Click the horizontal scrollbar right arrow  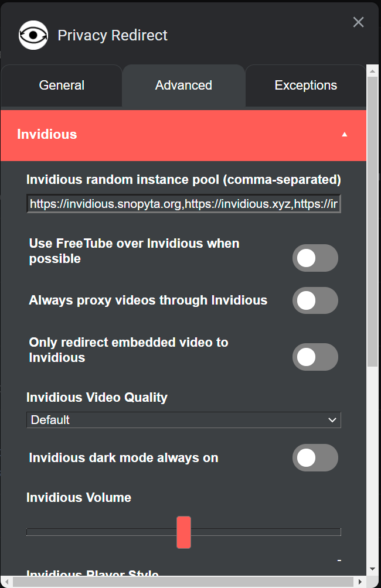(x=359, y=582)
